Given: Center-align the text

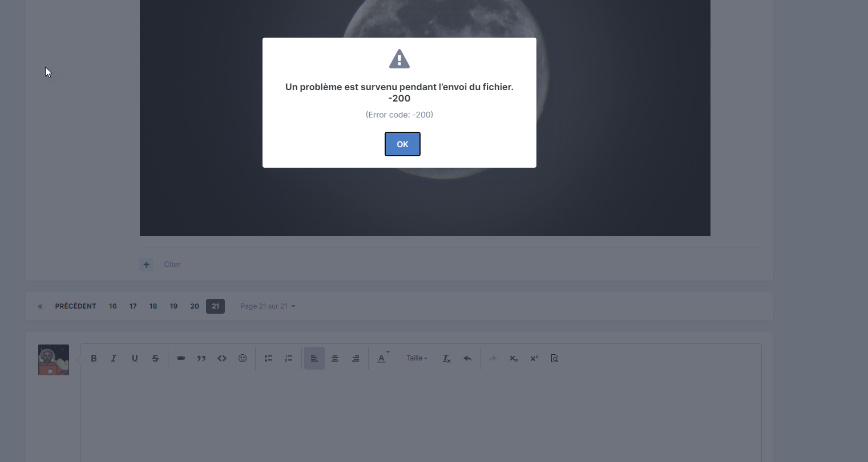Looking at the screenshot, I should coord(335,358).
